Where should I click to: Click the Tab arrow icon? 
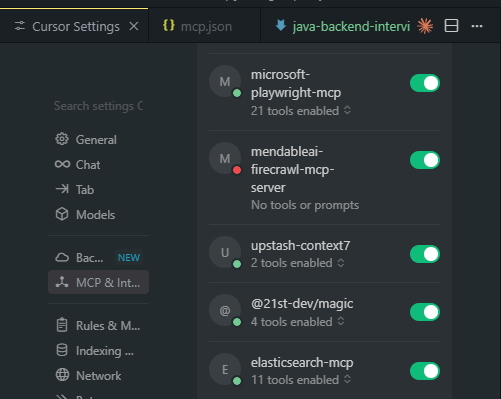click(62, 189)
